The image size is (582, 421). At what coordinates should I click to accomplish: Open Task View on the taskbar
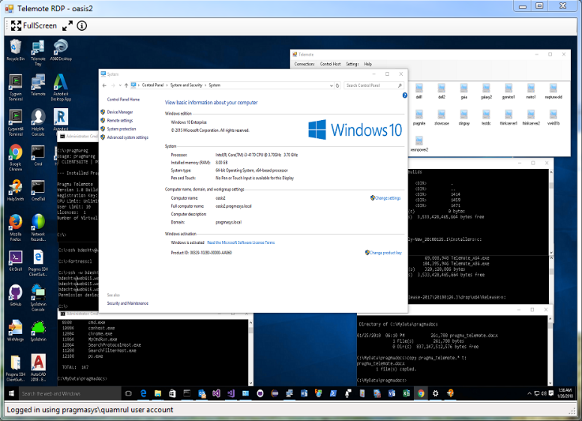(x=128, y=393)
